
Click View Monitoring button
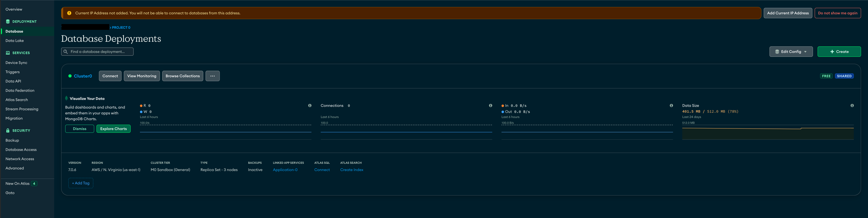[x=142, y=76]
